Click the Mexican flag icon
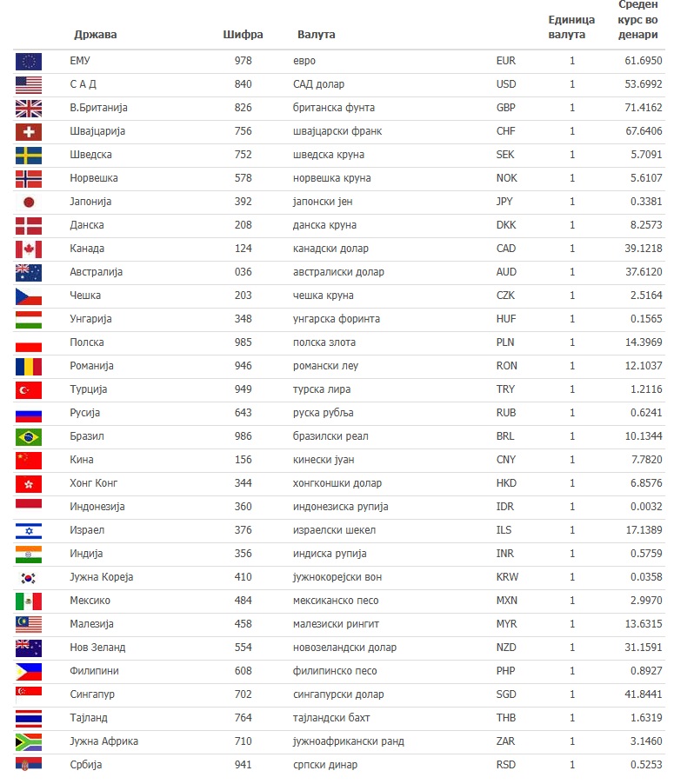 click(28, 601)
